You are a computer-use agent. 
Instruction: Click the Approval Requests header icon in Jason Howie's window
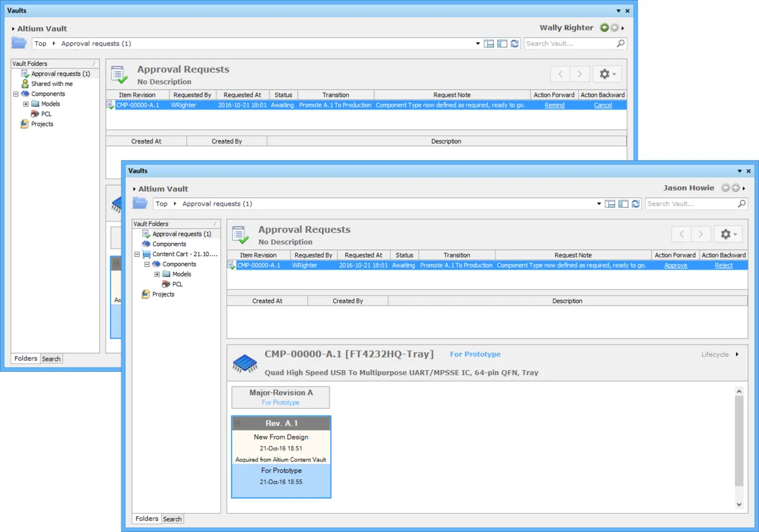coord(240,235)
